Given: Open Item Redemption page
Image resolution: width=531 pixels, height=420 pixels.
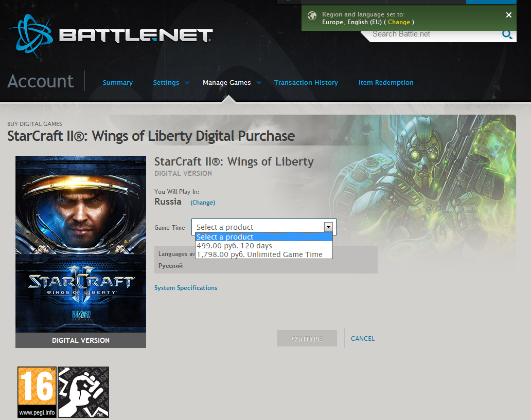Looking at the screenshot, I should pyautogui.click(x=386, y=83).
